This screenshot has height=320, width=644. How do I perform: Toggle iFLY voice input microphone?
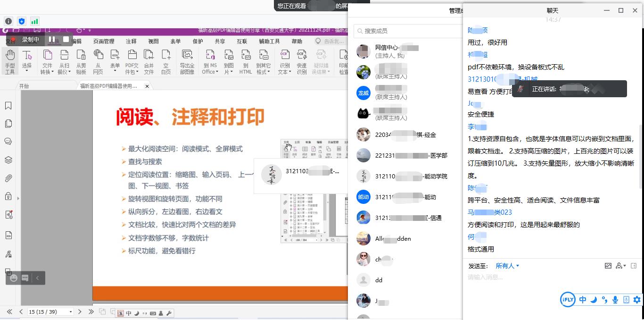[615, 300]
